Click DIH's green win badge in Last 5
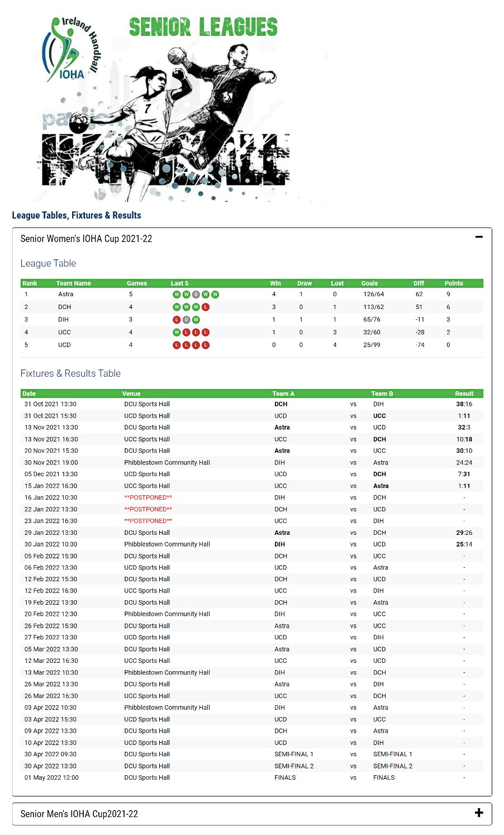 196,320
